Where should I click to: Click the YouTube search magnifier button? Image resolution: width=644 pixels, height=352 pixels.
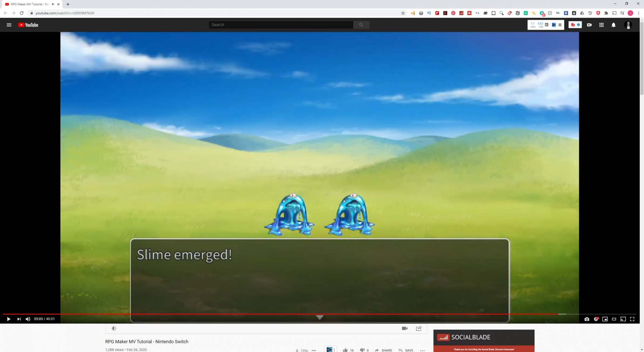pyautogui.click(x=361, y=25)
